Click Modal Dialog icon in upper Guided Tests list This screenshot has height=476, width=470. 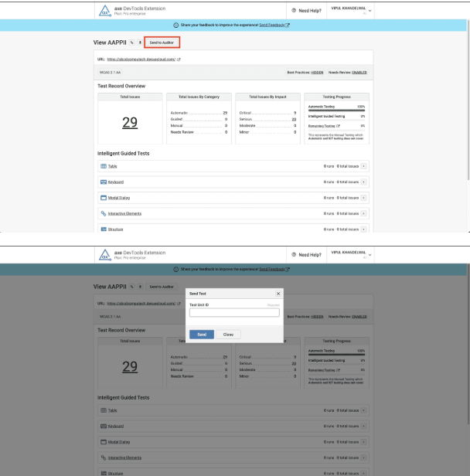click(x=104, y=198)
